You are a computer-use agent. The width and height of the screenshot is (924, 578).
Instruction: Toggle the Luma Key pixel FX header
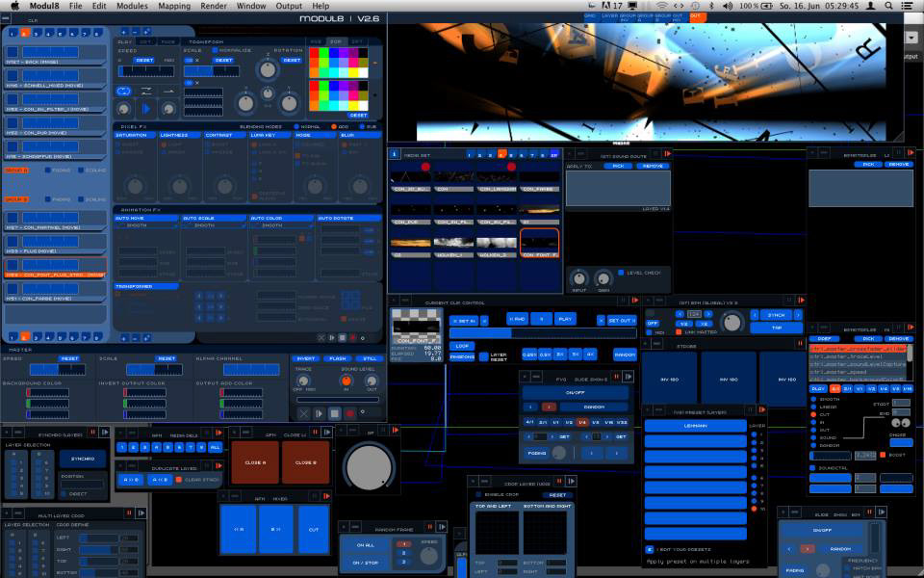click(x=269, y=135)
